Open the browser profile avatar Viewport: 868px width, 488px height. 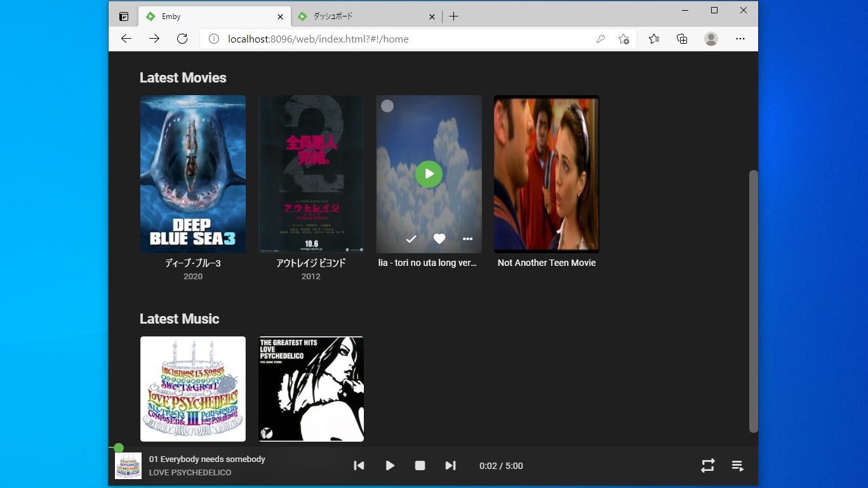[x=711, y=39]
